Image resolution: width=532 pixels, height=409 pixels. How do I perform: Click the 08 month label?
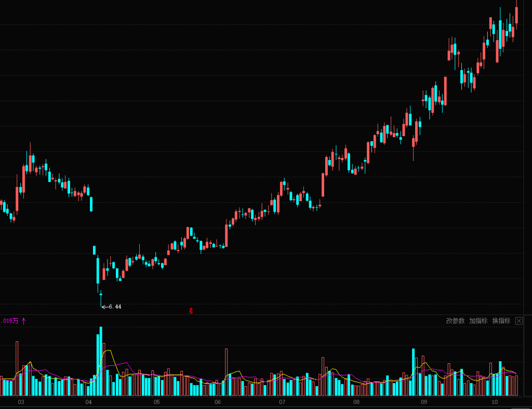356,402
